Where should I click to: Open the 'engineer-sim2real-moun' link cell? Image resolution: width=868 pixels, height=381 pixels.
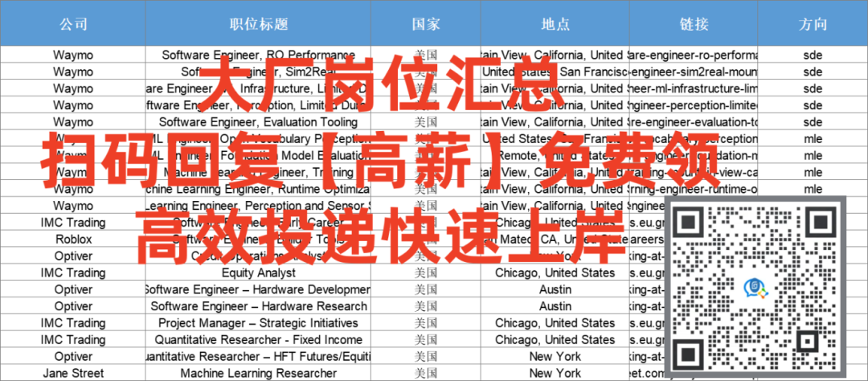tap(694, 72)
